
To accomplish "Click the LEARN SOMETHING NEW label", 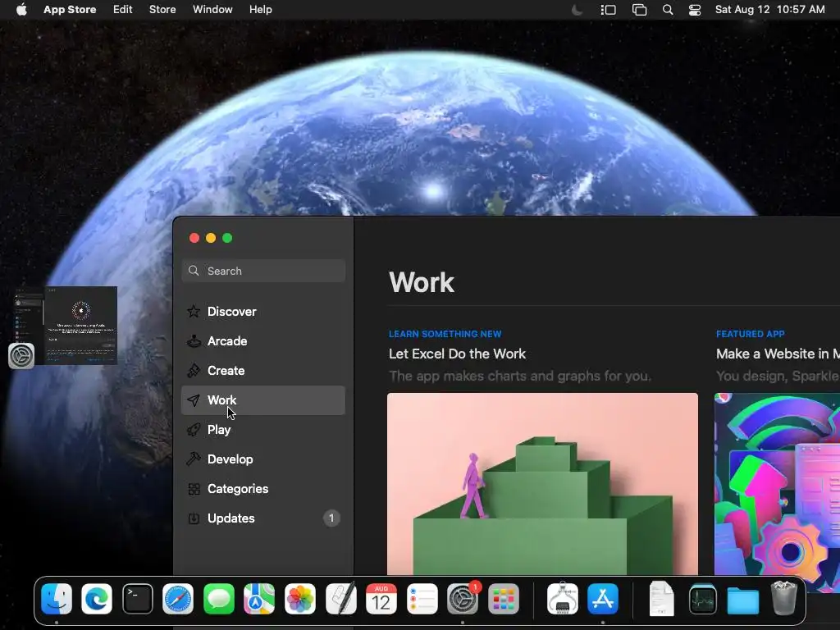I will [x=445, y=335].
